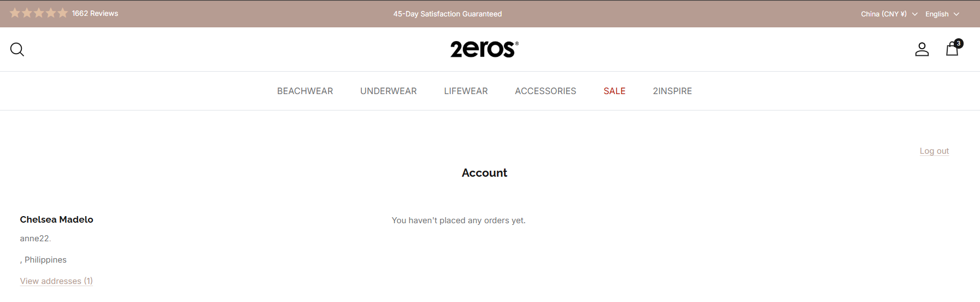Click the Chelsea Madelo name
Screen dimensions: 980x302
click(56, 219)
